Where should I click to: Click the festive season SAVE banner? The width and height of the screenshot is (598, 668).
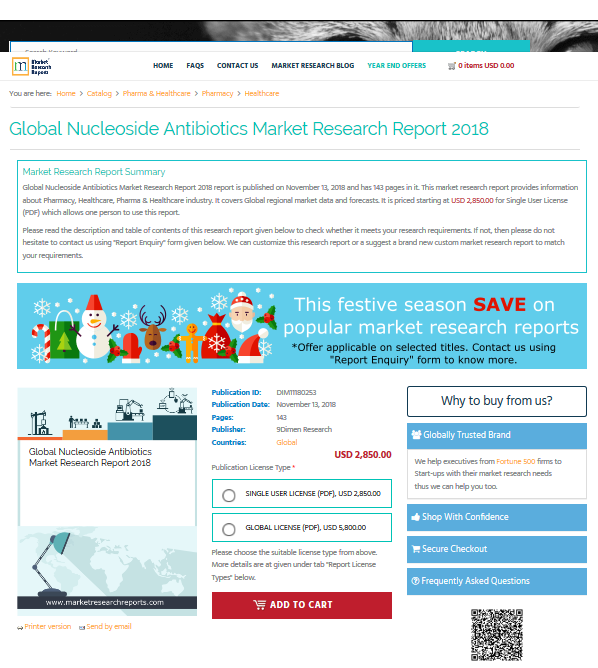302,326
